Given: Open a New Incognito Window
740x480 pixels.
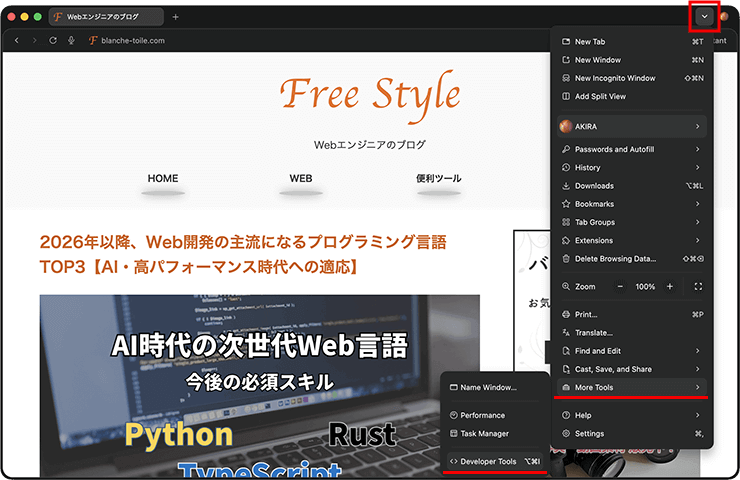Looking at the screenshot, I should [632, 78].
